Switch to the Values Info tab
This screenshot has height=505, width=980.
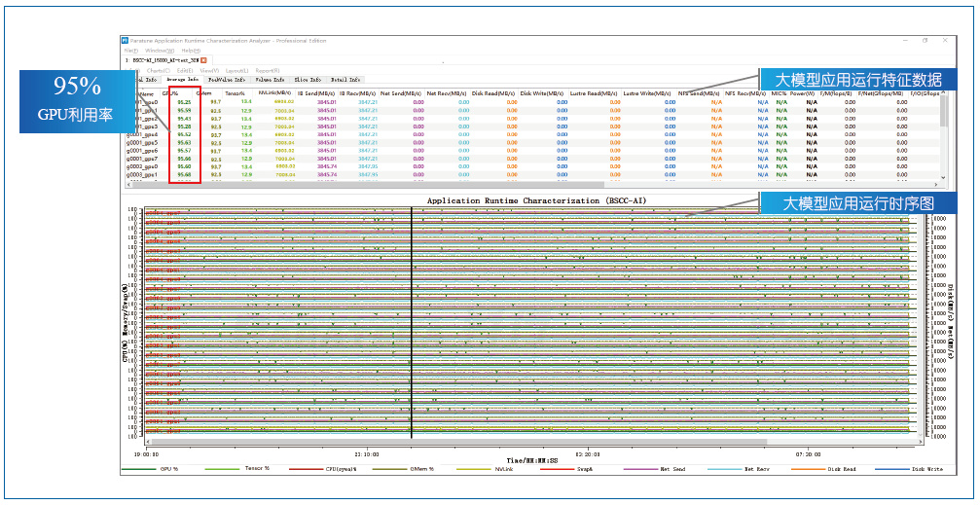coord(270,80)
